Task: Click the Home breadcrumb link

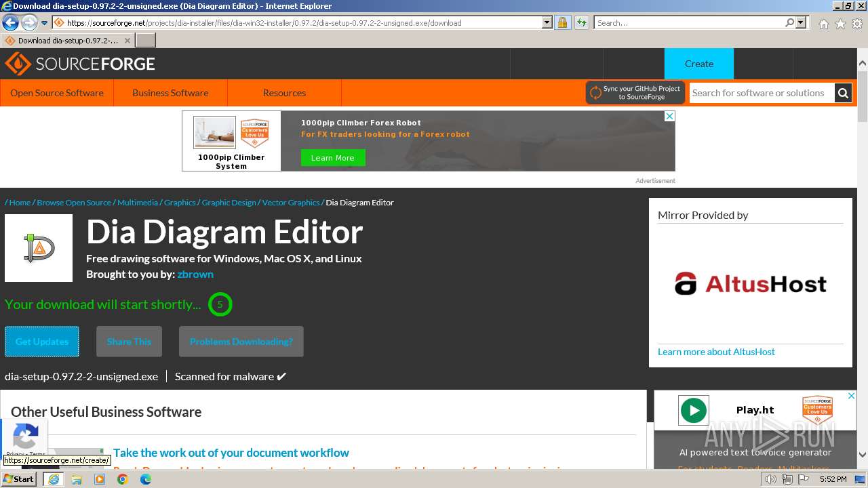Action: tap(20, 203)
